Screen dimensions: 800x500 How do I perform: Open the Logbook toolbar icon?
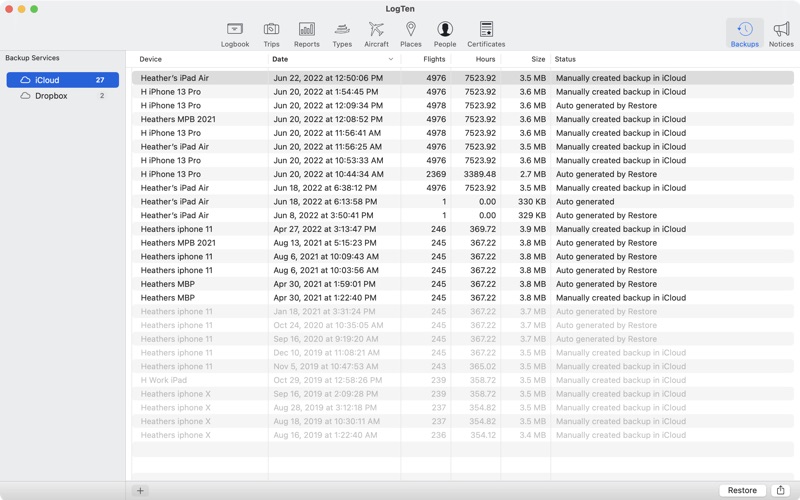pyautogui.click(x=235, y=35)
